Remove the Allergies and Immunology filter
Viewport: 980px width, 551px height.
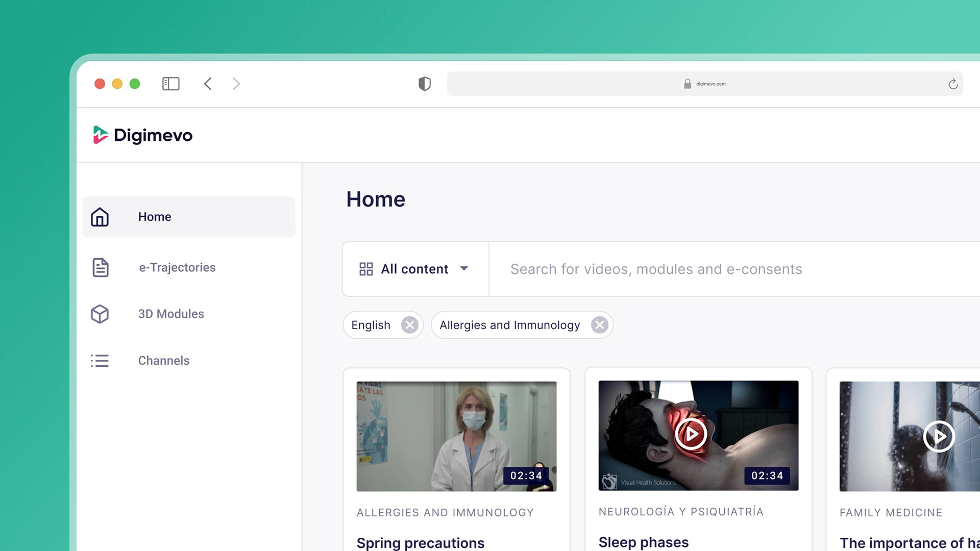pyautogui.click(x=599, y=325)
